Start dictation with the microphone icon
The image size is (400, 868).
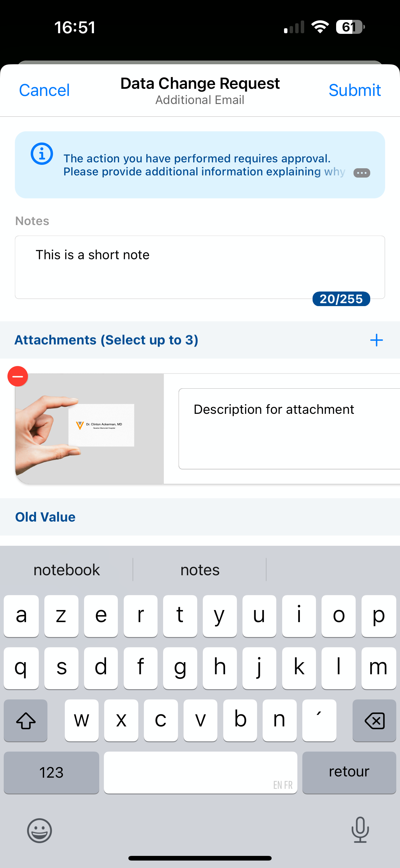pos(360,830)
